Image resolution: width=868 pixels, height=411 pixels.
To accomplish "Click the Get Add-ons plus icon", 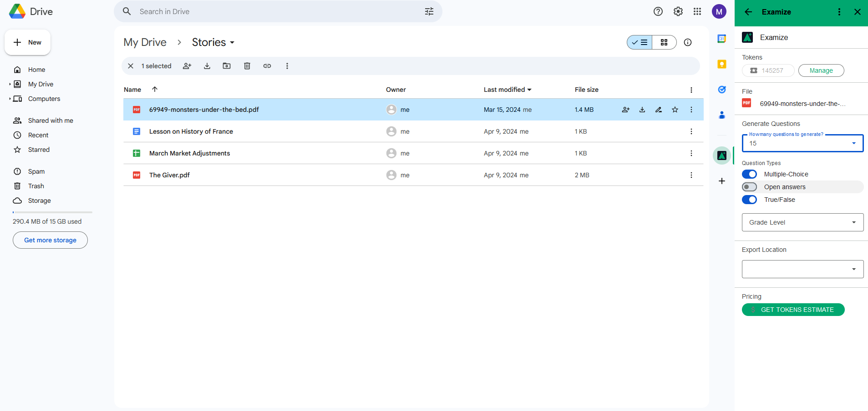I will click(722, 181).
